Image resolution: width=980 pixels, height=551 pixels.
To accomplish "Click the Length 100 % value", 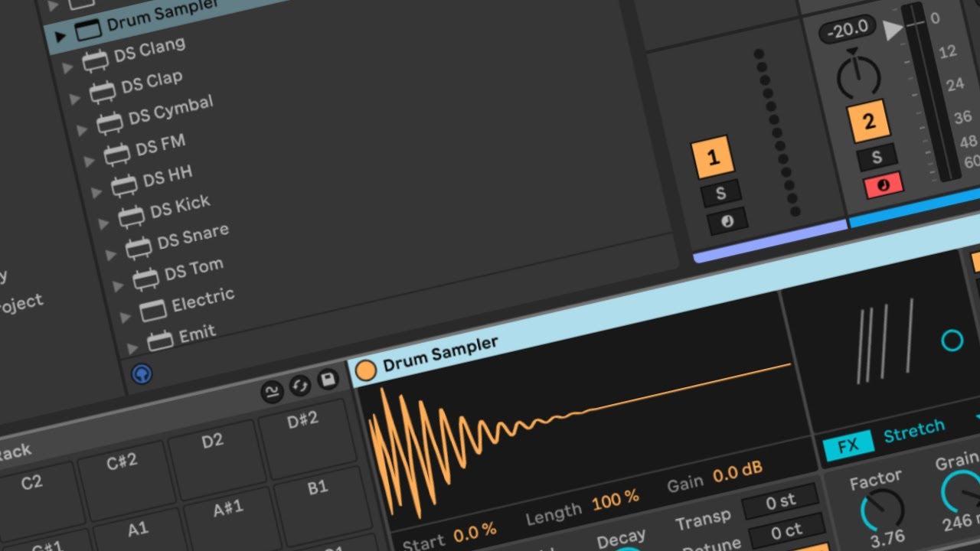I will click(615, 501).
